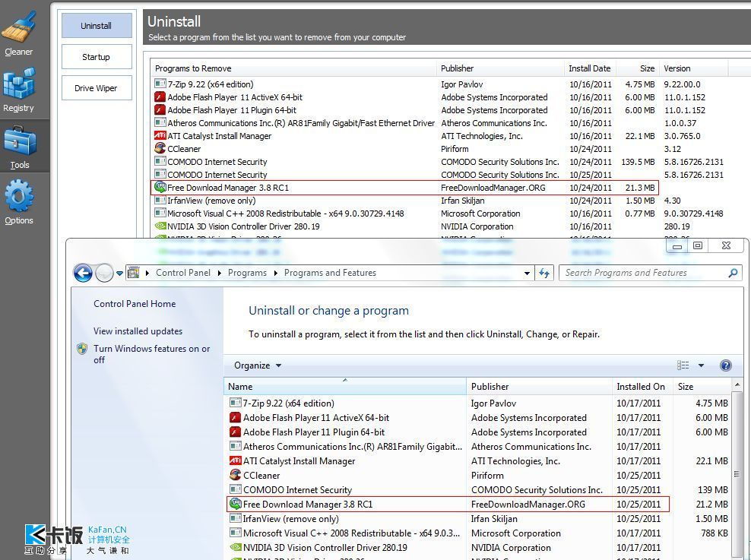
Task: Expand arrow after Control Panel breadcrumb
Action: pyautogui.click(x=219, y=273)
